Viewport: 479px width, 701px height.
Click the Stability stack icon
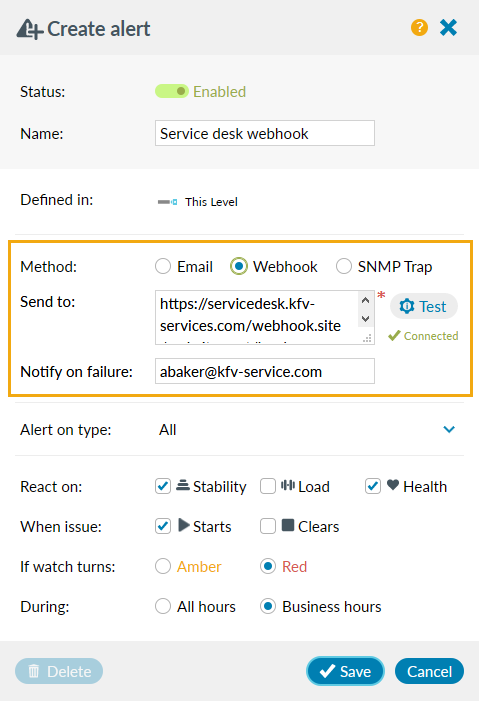(182, 485)
